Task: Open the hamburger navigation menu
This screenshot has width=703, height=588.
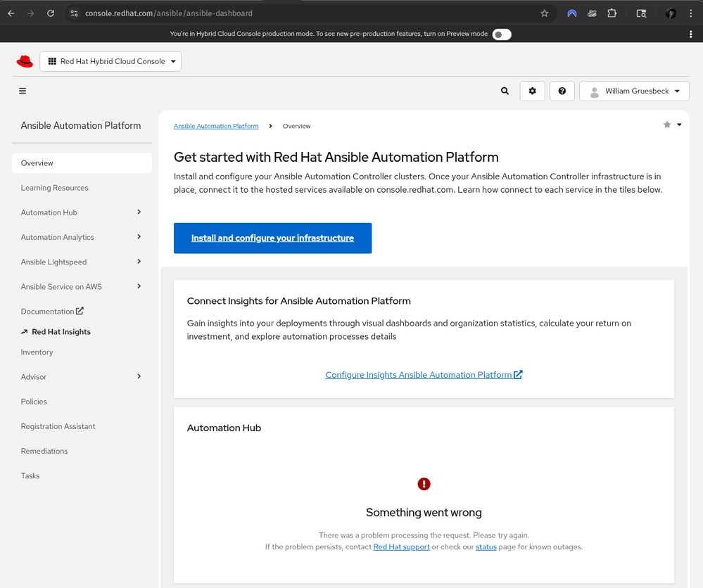Action: coord(23,91)
